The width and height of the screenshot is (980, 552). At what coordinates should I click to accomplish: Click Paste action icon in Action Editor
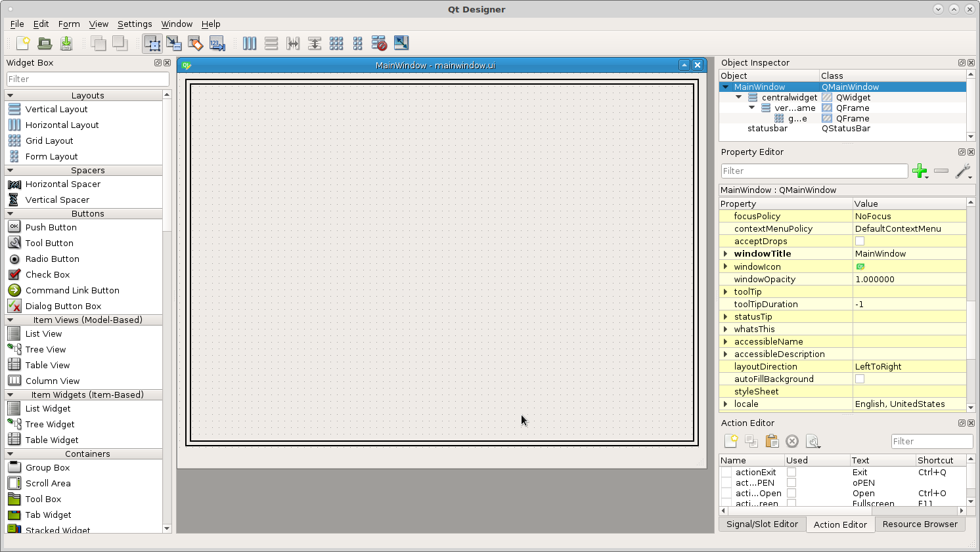point(772,441)
